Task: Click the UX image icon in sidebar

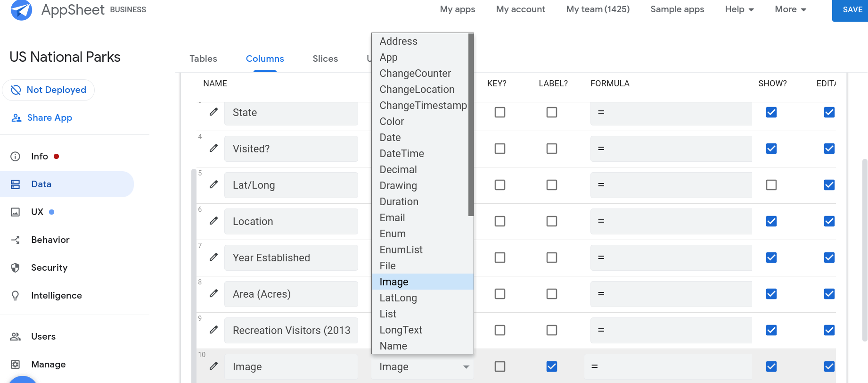Action: [16, 212]
